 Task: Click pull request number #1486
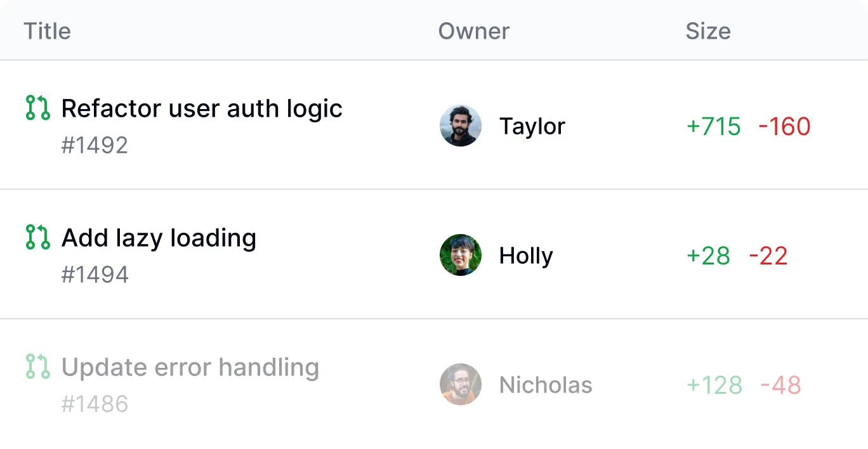(95, 404)
